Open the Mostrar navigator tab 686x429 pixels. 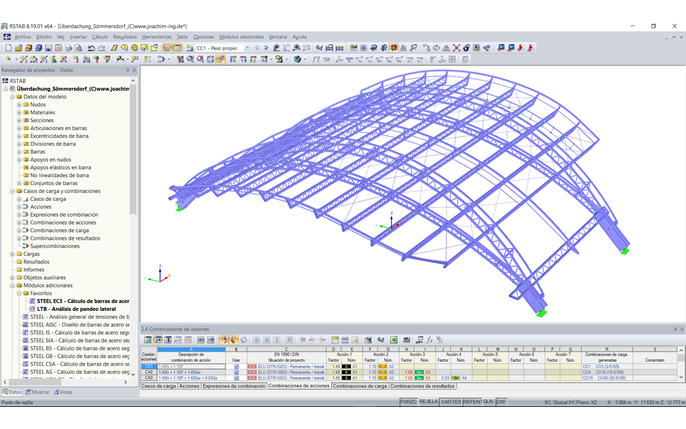tap(38, 392)
